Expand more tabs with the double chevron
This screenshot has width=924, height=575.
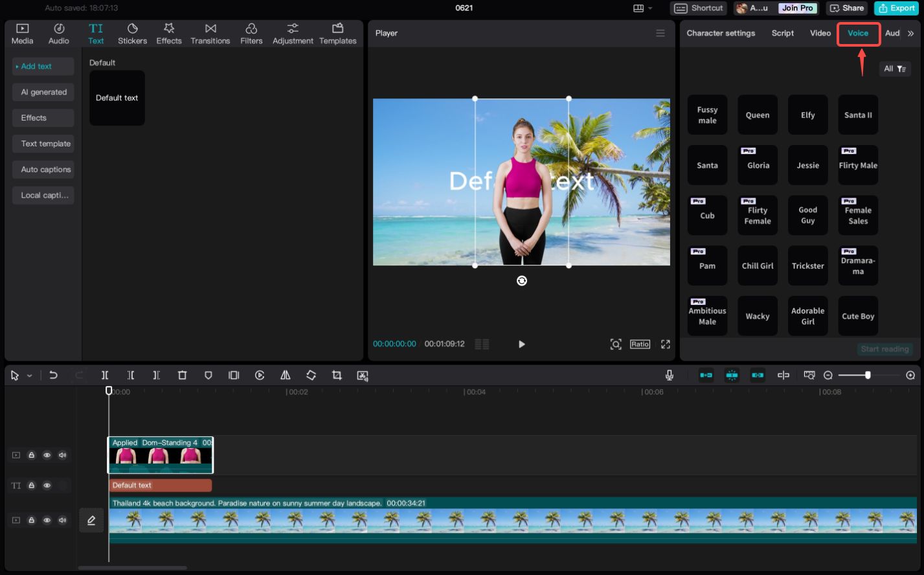(x=911, y=34)
